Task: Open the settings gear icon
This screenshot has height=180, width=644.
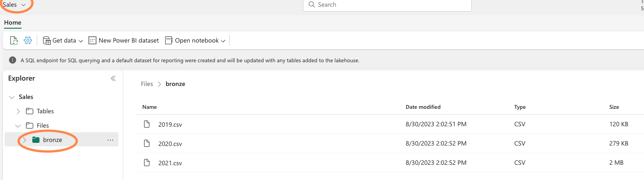Action: (28, 40)
